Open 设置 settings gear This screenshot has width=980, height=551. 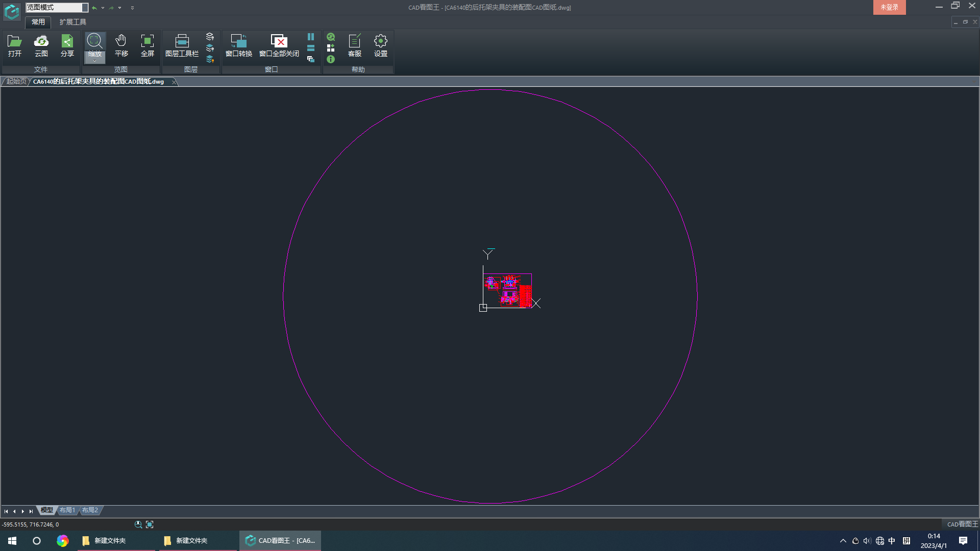click(381, 46)
